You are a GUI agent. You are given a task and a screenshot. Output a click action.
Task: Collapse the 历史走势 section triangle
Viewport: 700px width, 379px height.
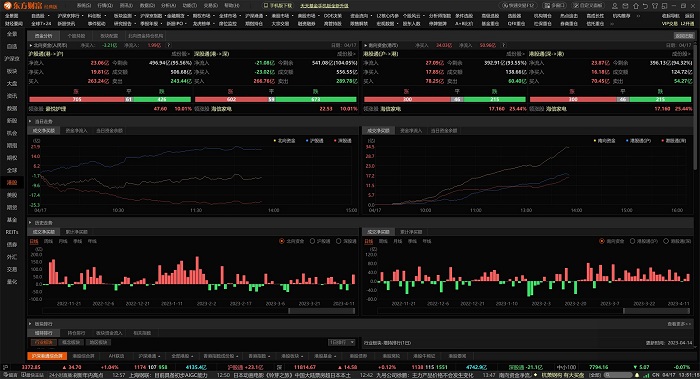tap(30, 222)
